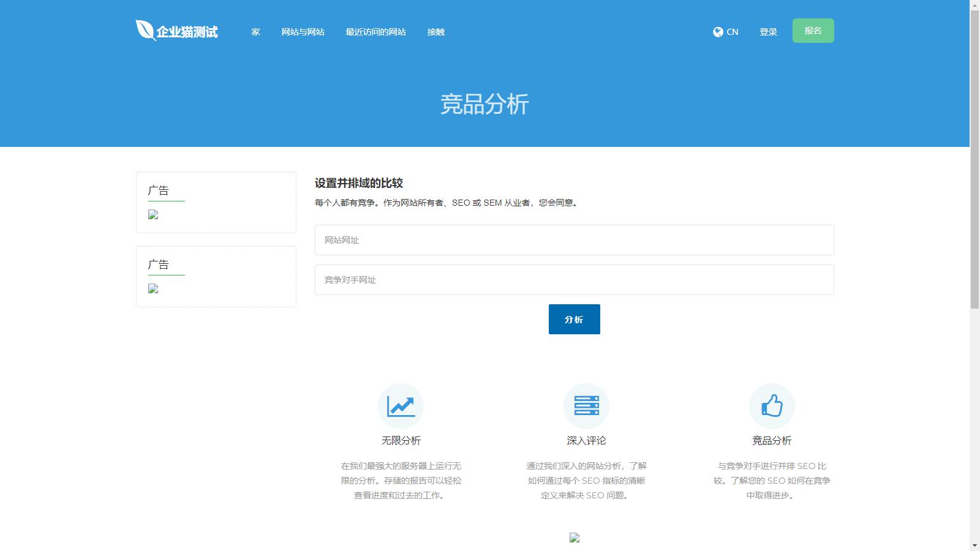
Task: Click the leaf logo 企业猫测试
Action: pos(176,31)
